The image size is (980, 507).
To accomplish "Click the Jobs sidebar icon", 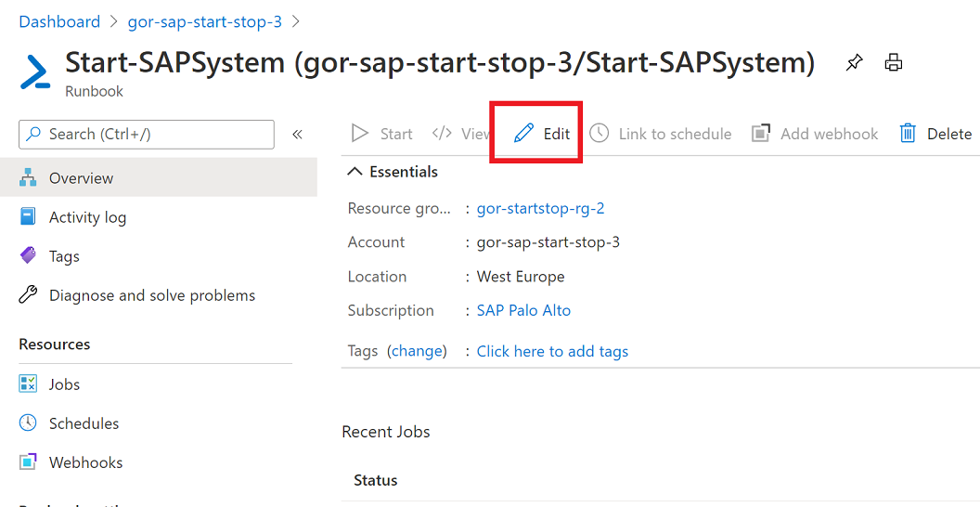I will [28, 383].
